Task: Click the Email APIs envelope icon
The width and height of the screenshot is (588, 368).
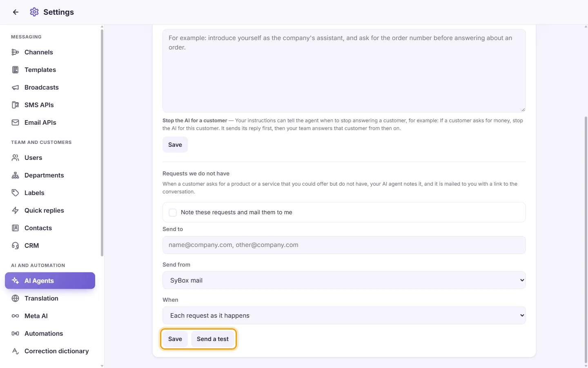Action: coord(16,123)
